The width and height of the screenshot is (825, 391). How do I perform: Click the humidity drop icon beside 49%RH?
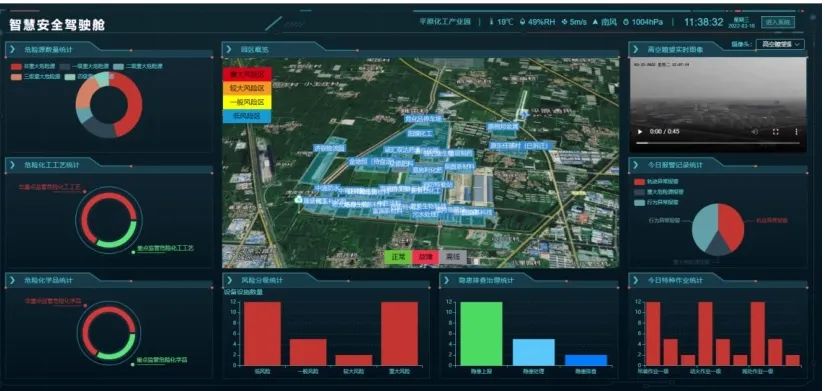[x=522, y=22]
